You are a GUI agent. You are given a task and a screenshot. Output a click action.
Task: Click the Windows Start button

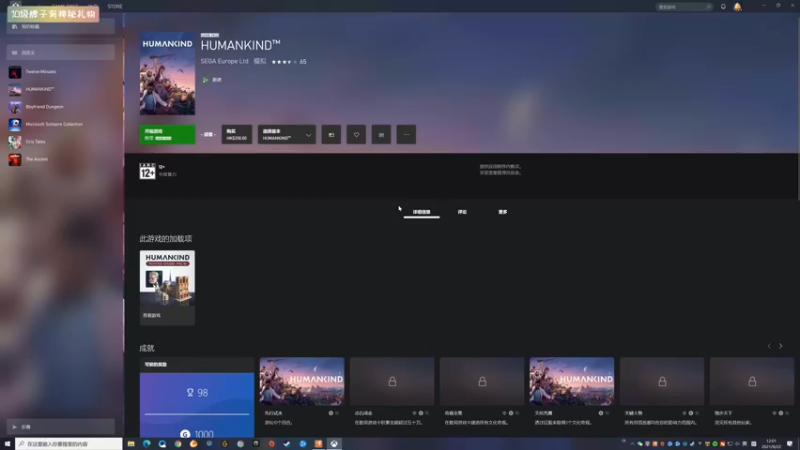pos(7,444)
